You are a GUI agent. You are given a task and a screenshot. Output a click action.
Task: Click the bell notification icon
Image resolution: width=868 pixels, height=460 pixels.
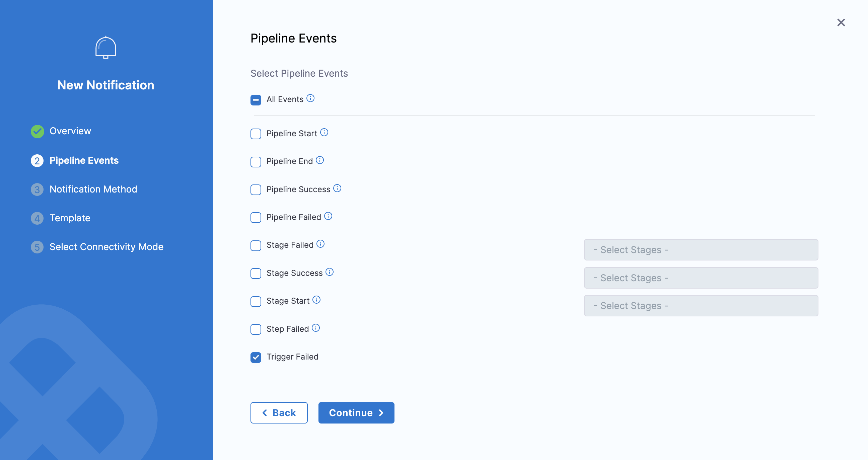click(x=106, y=48)
